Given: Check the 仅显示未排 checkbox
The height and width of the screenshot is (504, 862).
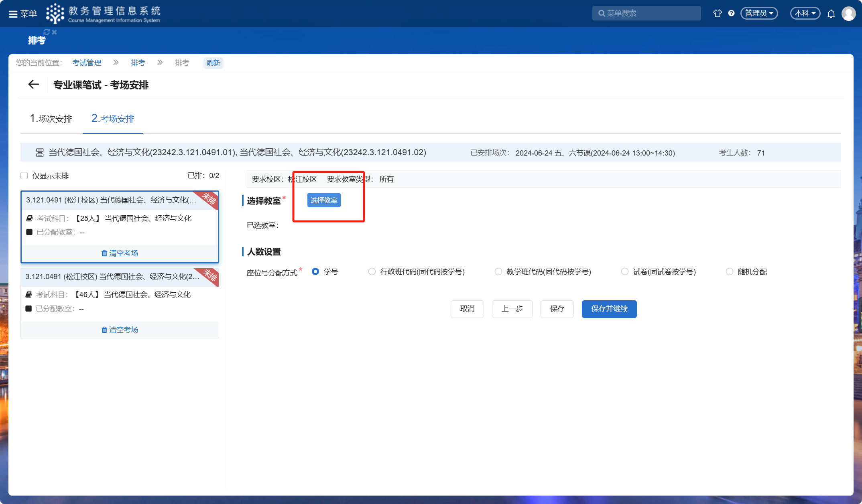Looking at the screenshot, I should point(24,176).
